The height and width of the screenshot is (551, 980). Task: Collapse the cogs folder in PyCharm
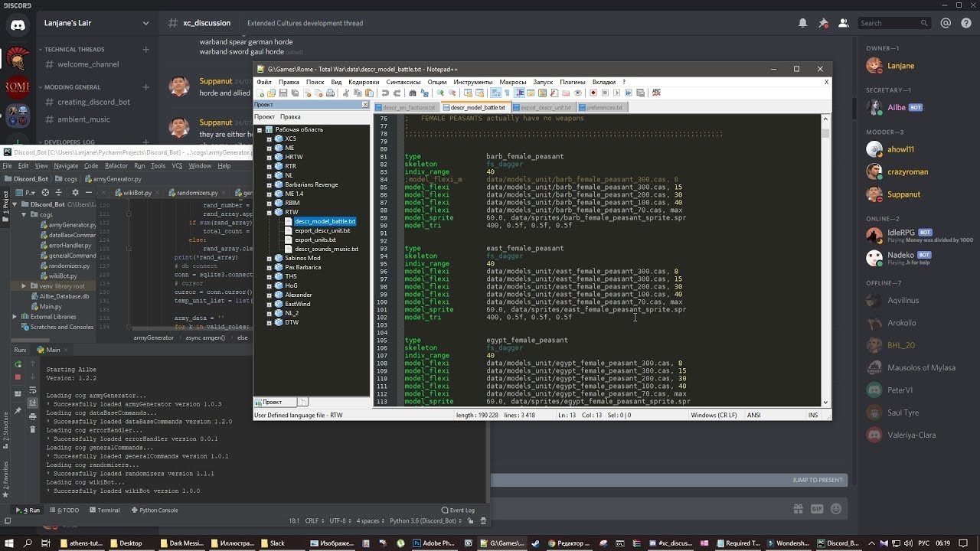point(24,215)
